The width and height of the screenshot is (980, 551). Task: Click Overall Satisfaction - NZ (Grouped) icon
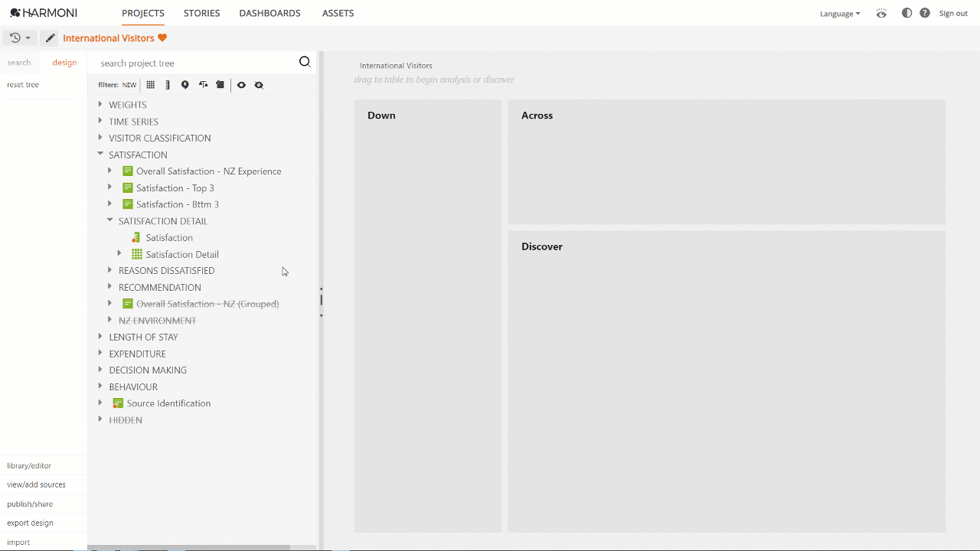click(128, 304)
